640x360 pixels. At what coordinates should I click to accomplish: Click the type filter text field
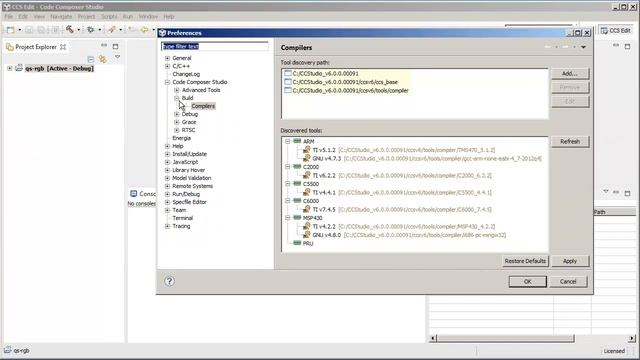click(215, 46)
